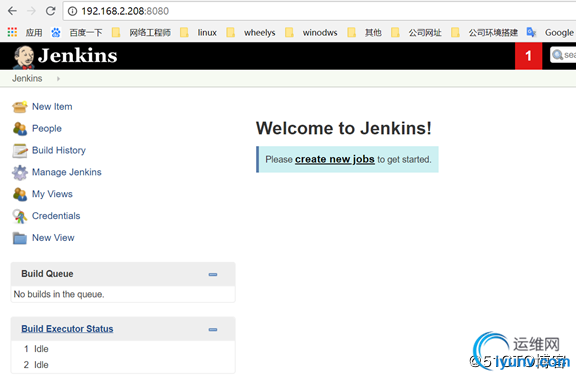Open the 公司网址 bookmark folder

point(417,32)
